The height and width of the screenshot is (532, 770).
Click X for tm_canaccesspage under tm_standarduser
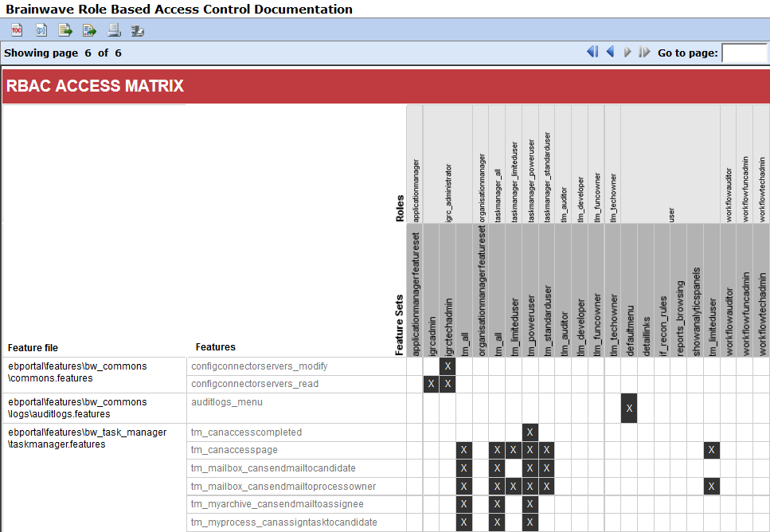coord(546,450)
